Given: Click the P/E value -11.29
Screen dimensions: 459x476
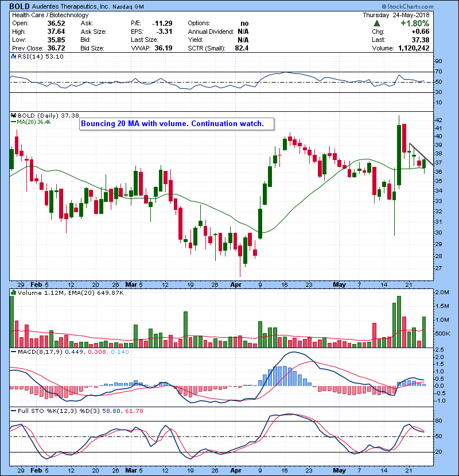Looking at the screenshot, I should coord(162,24).
